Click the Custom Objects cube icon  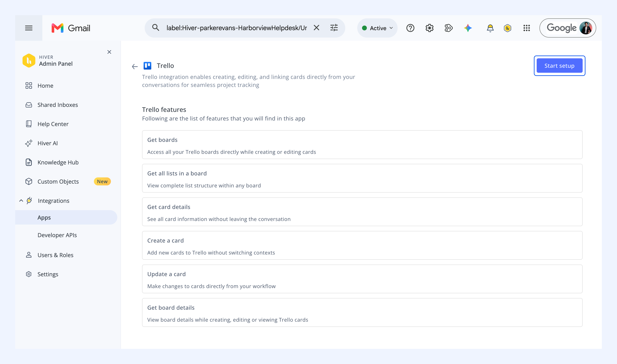click(29, 182)
